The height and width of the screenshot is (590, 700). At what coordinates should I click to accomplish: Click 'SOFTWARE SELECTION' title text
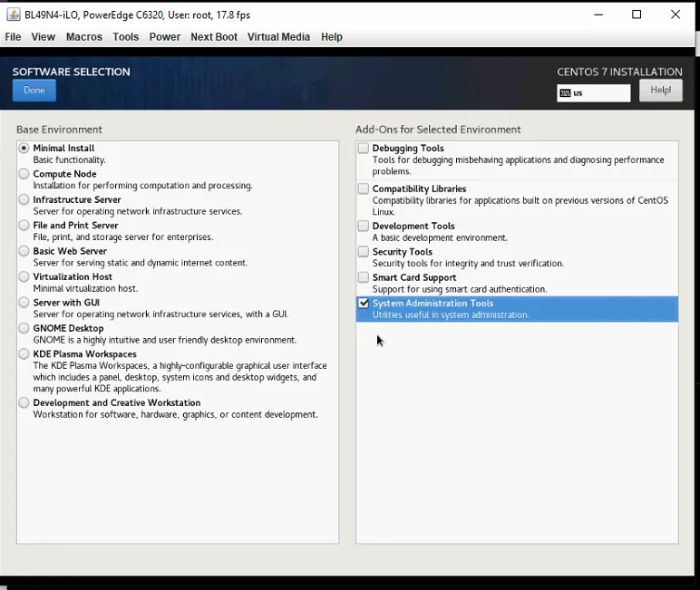[72, 72]
